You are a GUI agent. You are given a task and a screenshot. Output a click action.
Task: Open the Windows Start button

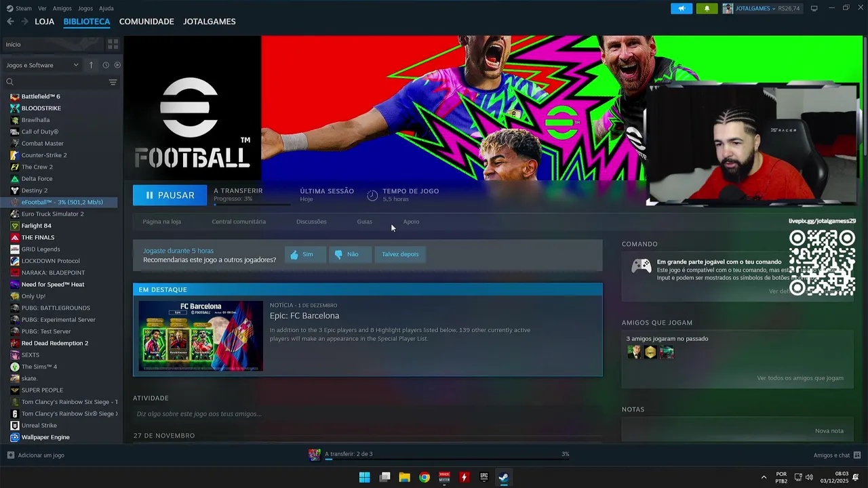364,477
